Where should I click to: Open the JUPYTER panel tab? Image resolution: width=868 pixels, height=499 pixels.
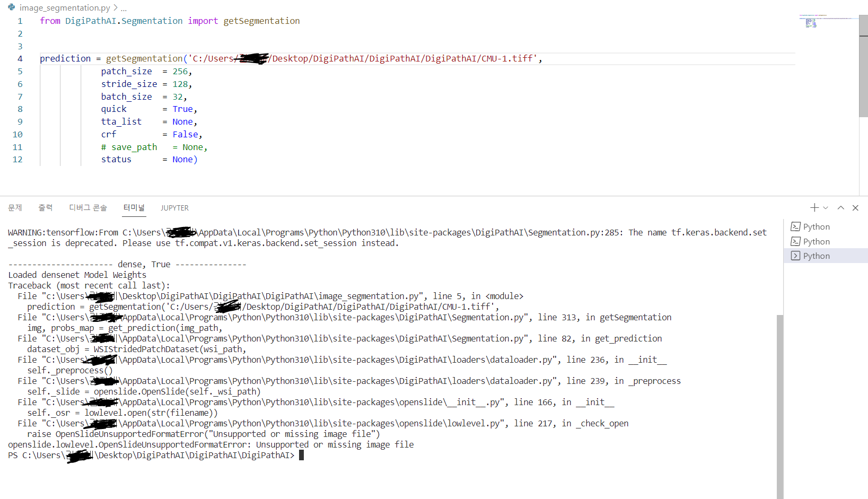[175, 208]
